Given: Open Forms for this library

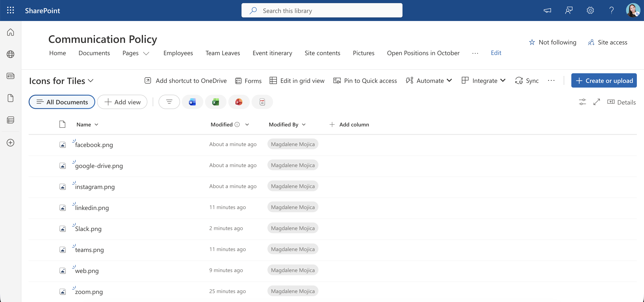Looking at the screenshot, I should click(x=248, y=81).
